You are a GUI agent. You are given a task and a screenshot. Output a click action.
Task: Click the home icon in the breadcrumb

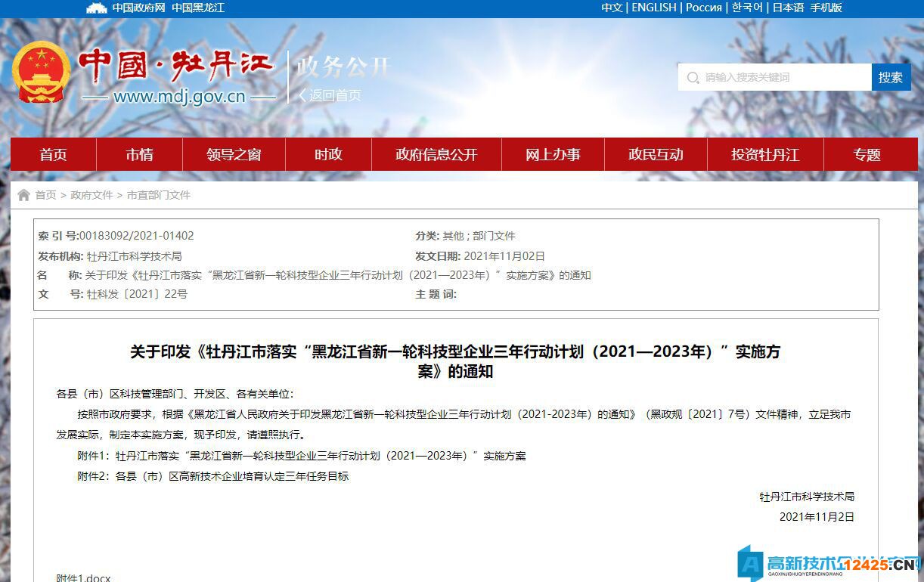coord(23,194)
